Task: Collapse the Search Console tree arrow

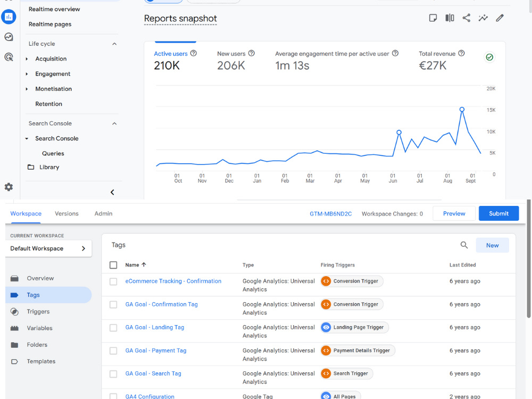Action: 27,138
